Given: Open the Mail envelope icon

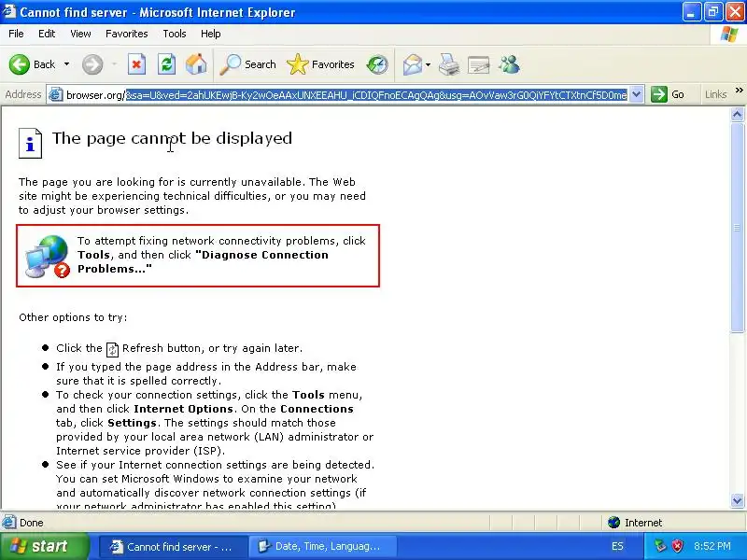Looking at the screenshot, I should [413, 64].
